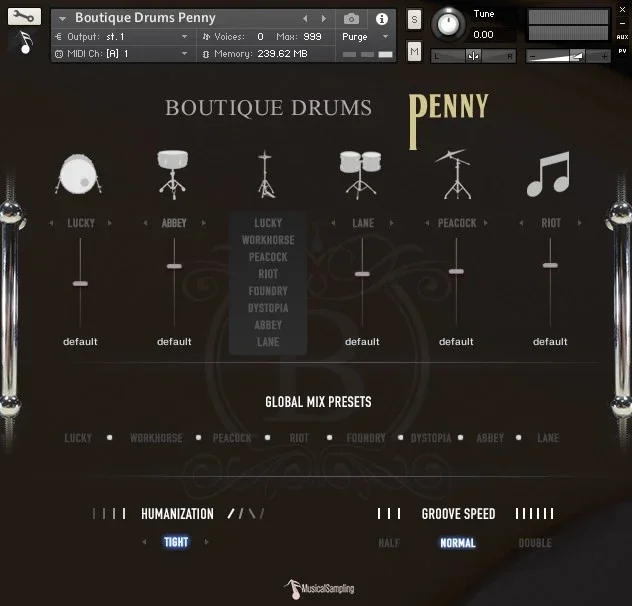Open the snare ABBEY preset selector

click(x=174, y=223)
